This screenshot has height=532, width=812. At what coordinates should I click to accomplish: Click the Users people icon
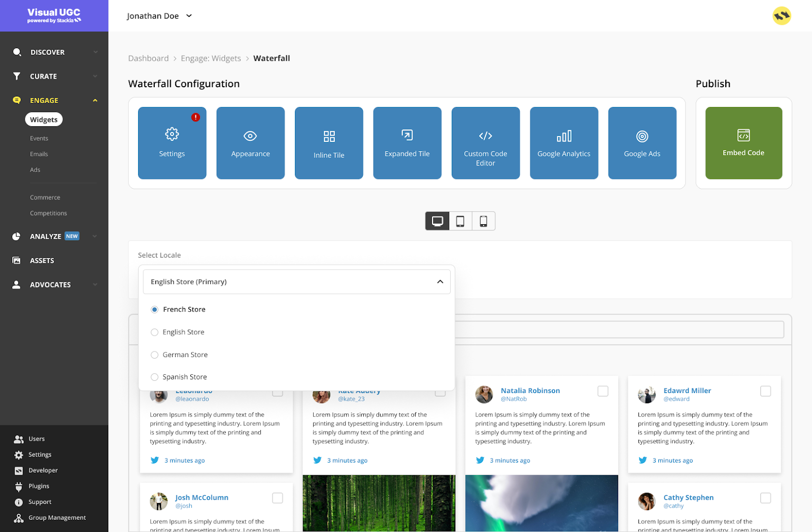tap(19, 439)
